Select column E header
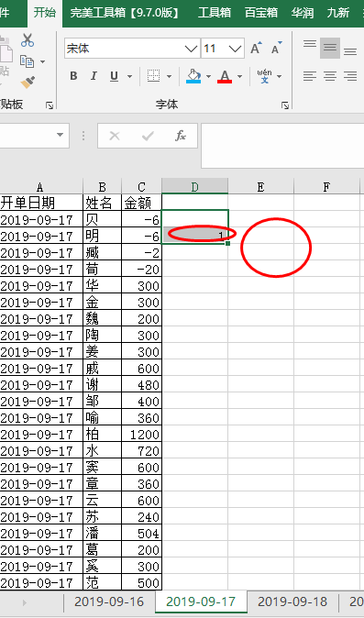Image resolution: width=364 pixels, height=618 pixels. [260, 187]
